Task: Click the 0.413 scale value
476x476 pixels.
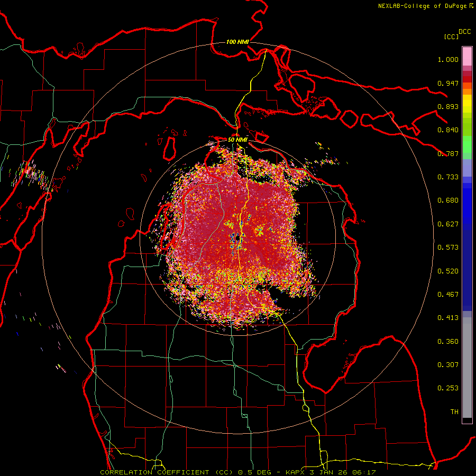Action: click(x=448, y=318)
